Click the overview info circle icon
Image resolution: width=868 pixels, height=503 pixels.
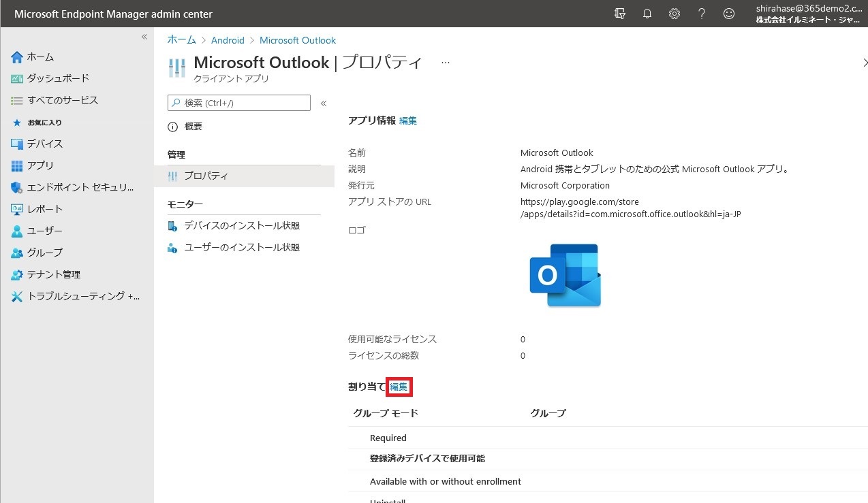click(x=172, y=127)
